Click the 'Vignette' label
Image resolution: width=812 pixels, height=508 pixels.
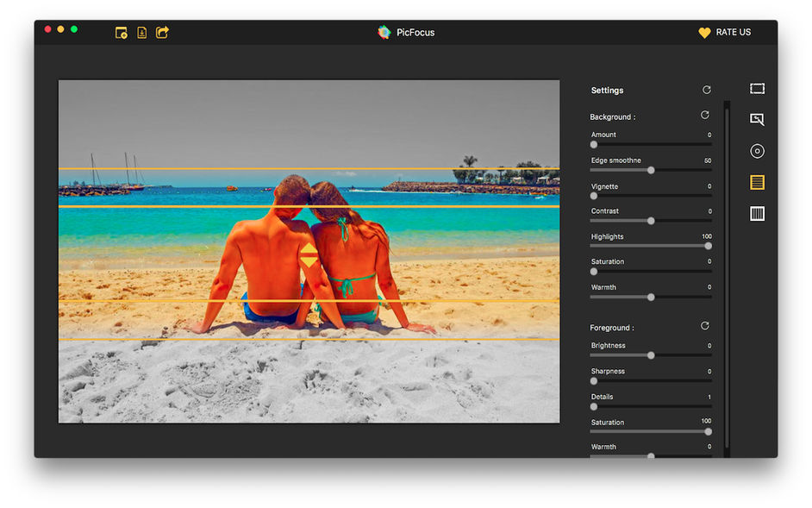(604, 186)
